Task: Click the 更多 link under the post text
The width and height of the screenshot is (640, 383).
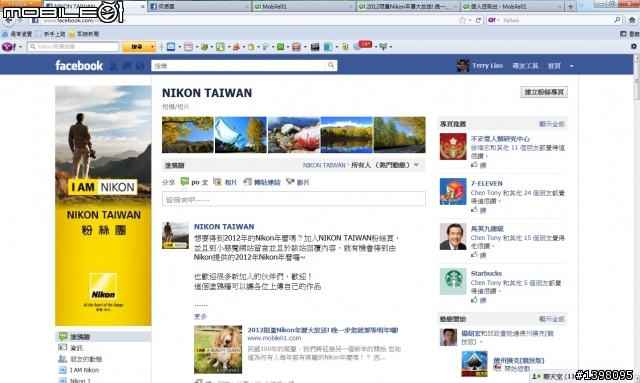Action: coord(200,316)
